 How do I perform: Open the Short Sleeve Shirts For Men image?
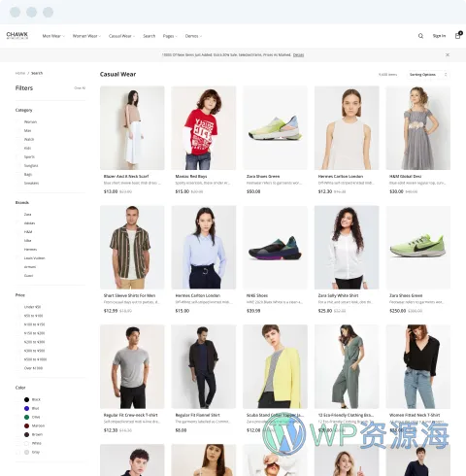(132, 247)
